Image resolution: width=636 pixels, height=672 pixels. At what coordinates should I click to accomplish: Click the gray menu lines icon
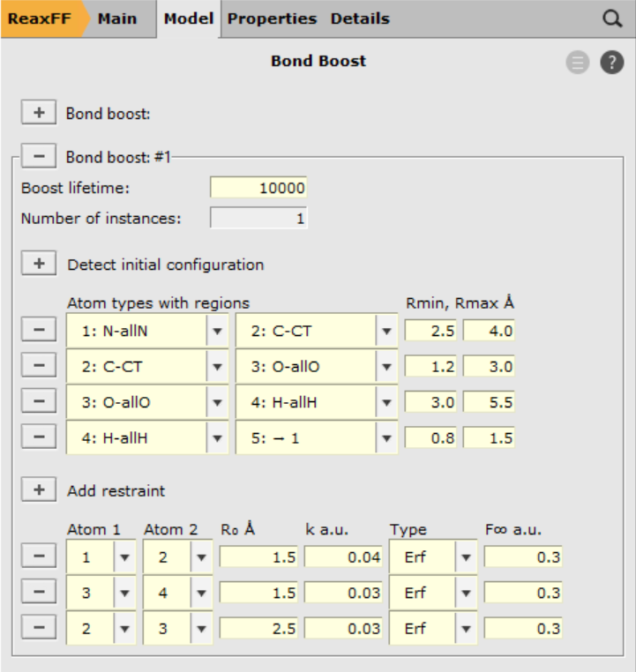coord(577,63)
